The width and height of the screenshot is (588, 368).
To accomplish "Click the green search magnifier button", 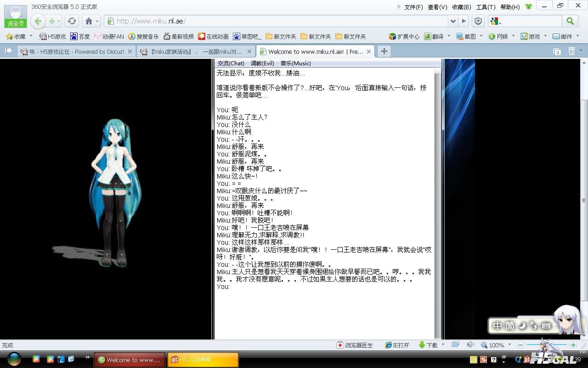I will coord(570,21).
